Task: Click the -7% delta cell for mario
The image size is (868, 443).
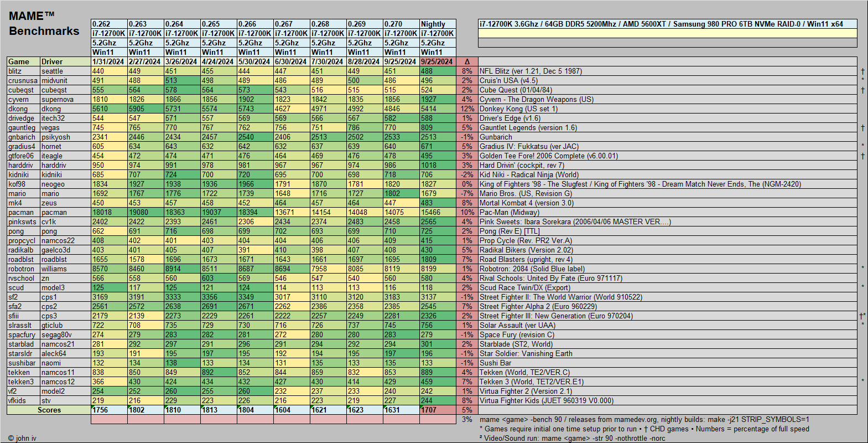Action: tap(467, 194)
